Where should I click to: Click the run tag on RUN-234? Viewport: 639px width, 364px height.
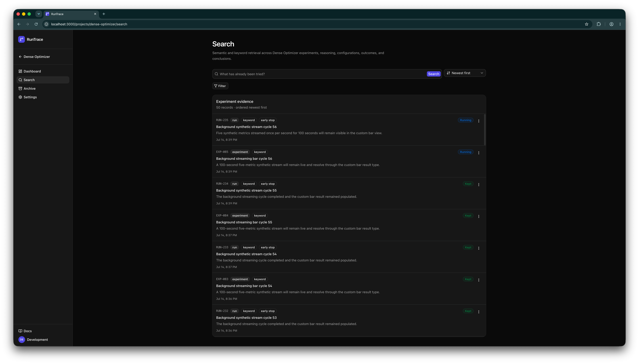pyautogui.click(x=234, y=184)
